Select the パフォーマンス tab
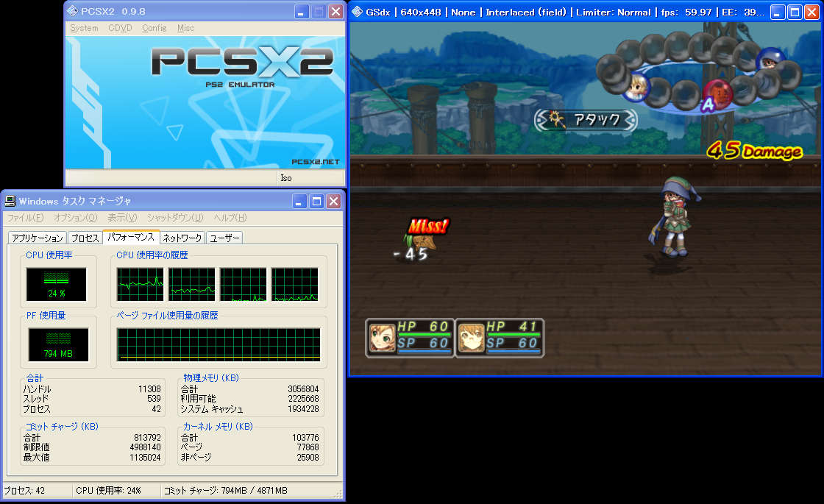824x504 pixels. [131, 237]
